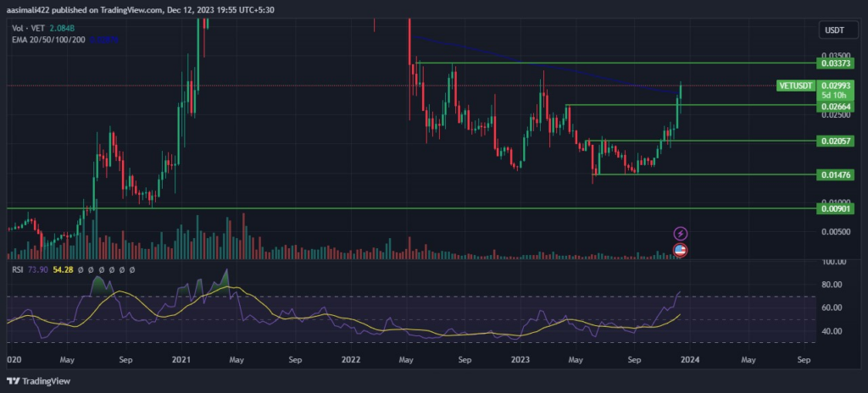The width and height of the screenshot is (868, 393).
Task: Click the 2021 label on time axis
Action: pos(181,360)
